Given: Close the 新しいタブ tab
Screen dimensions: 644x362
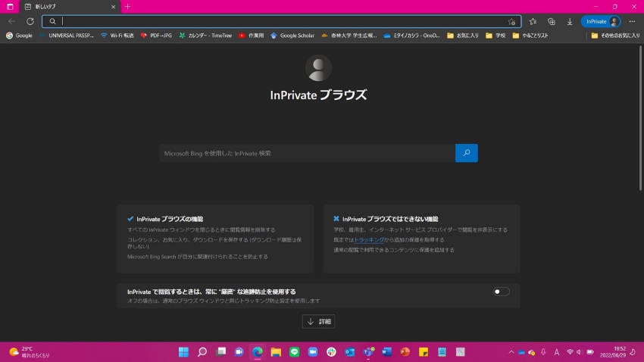Looking at the screenshot, I should point(114,7).
